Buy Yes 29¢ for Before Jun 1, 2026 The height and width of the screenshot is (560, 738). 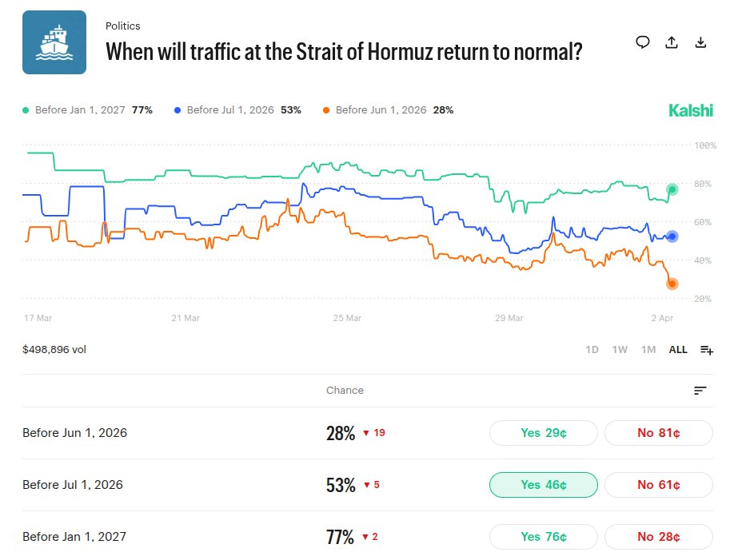(x=543, y=433)
